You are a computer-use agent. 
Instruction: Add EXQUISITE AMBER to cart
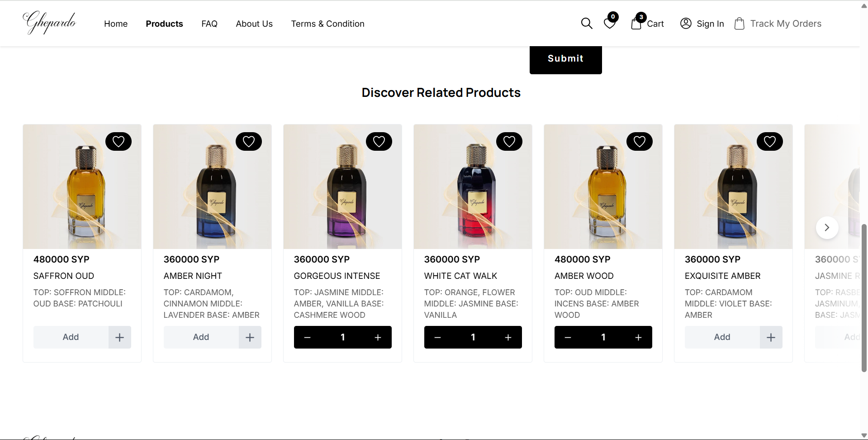(722, 337)
